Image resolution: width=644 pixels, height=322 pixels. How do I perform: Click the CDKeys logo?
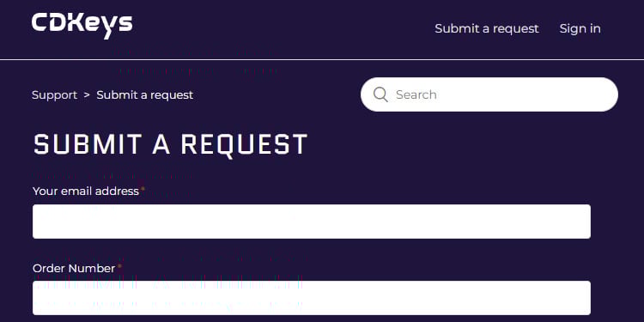(x=82, y=26)
